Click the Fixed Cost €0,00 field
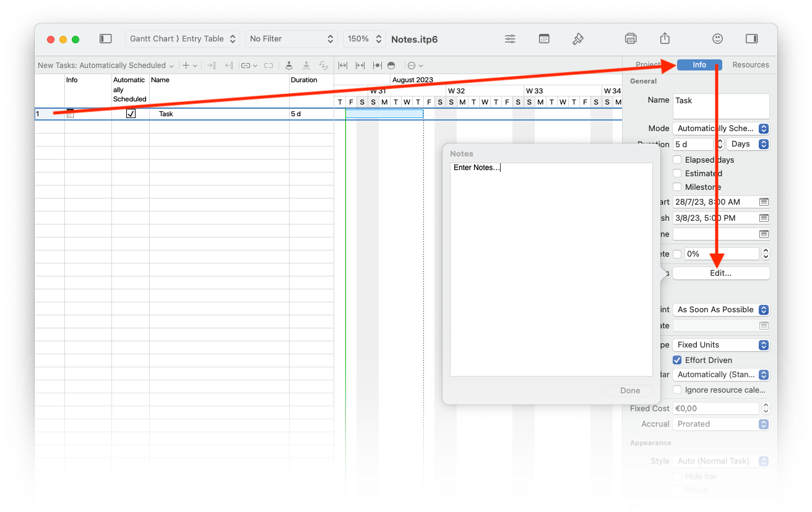Image resolution: width=812 pixels, height=512 pixels. pyautogui.click(x=716, y=408)
